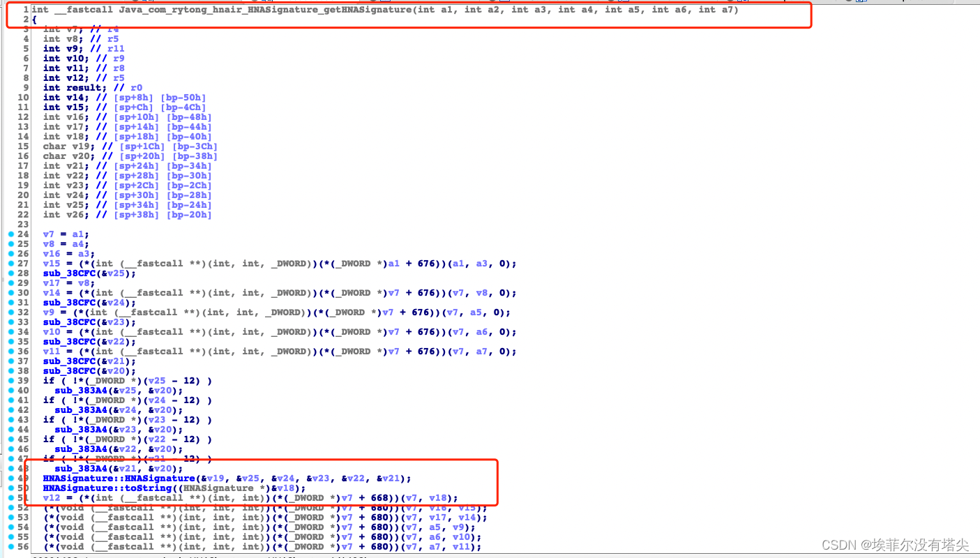Toggle breakpoint dot beside line 51

tap(10, 498)
